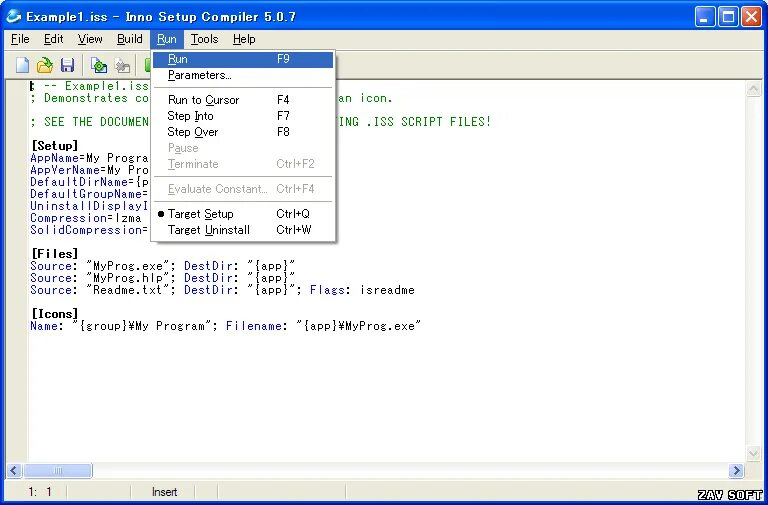Click the SolidCompression line
Screen dimensions: 768x505
89,230
